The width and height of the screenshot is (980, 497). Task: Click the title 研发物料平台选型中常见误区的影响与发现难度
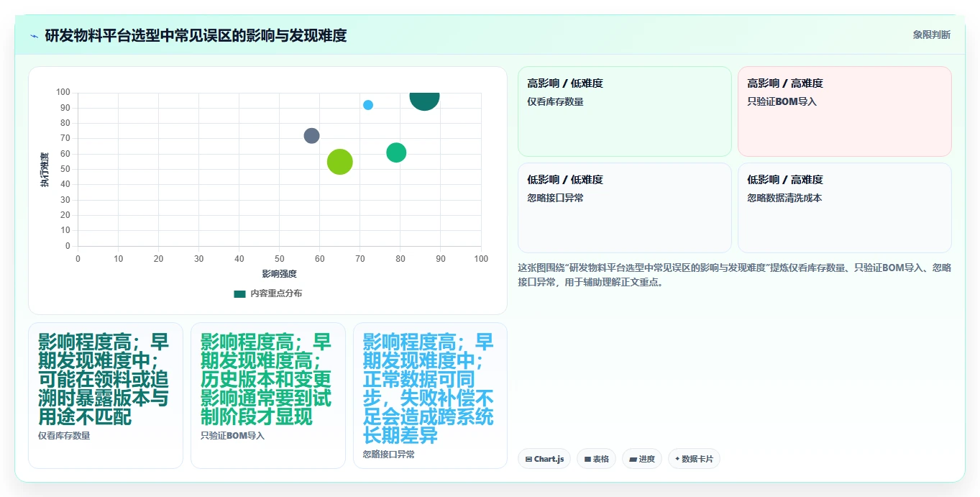click(x=196, y=35)
